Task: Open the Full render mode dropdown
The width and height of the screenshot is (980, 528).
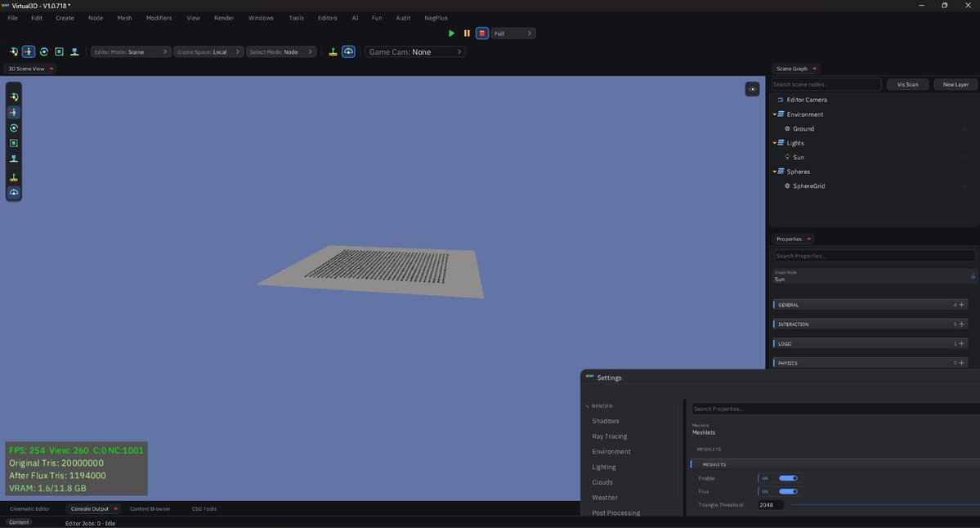Action: (x=512, y=34)
